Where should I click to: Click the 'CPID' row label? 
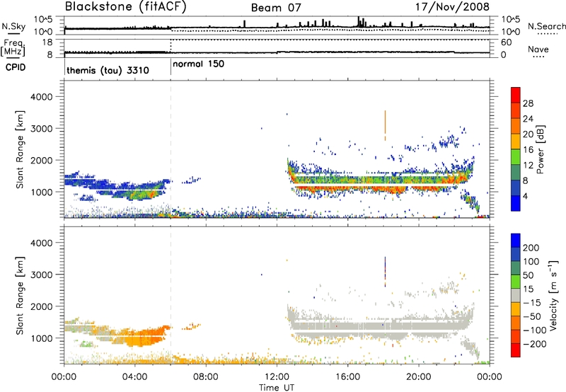(16, 67)
